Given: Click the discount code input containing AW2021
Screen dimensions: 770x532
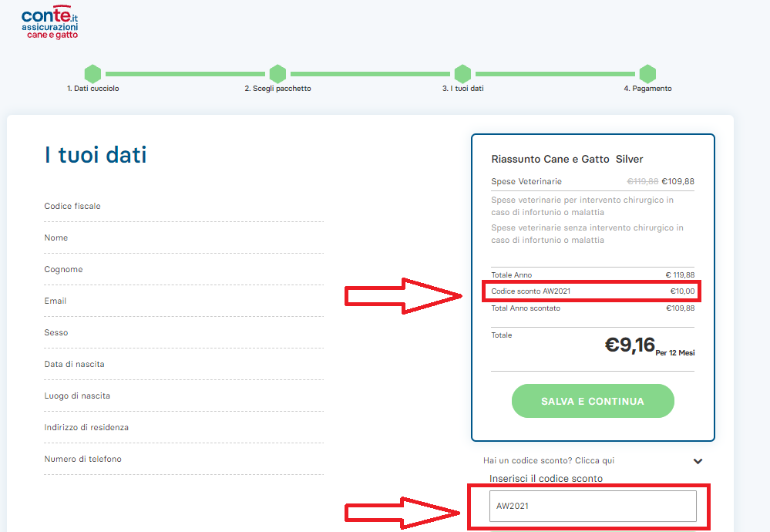Looking at the screenshot, I should 593,506.
